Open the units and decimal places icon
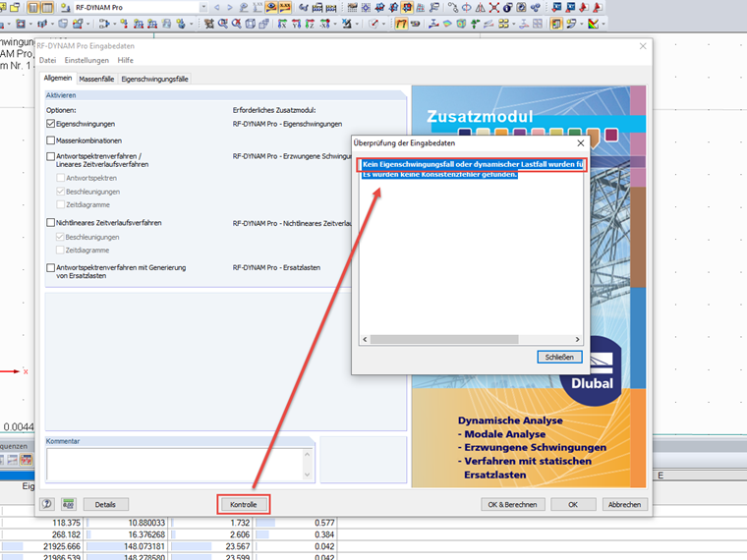 [68, 504]
